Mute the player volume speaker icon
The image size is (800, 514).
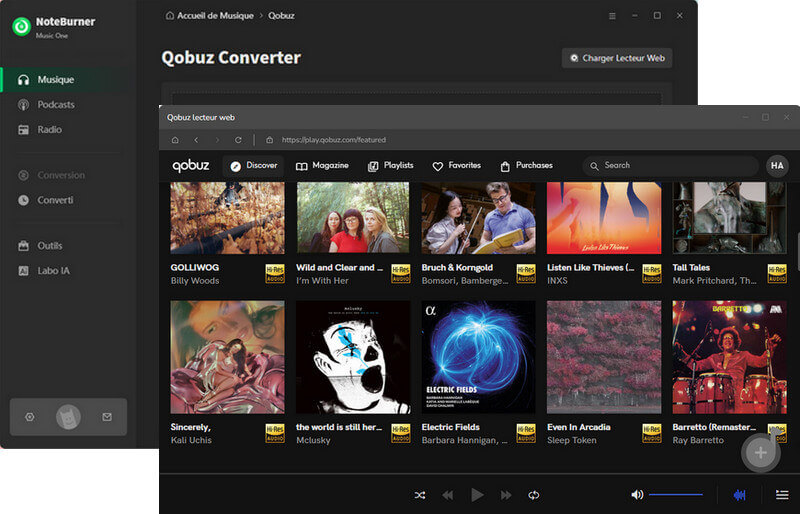click(x=637, y=495)
